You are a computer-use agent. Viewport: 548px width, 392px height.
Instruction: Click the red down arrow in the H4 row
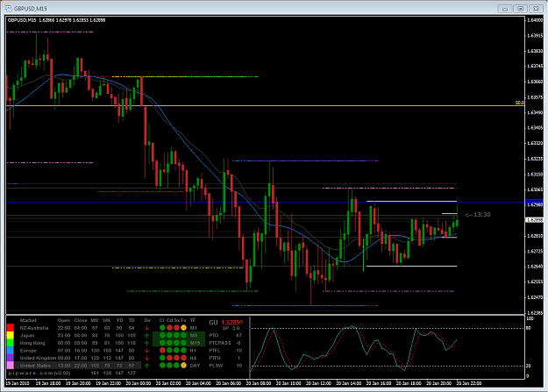coord(147,358)
